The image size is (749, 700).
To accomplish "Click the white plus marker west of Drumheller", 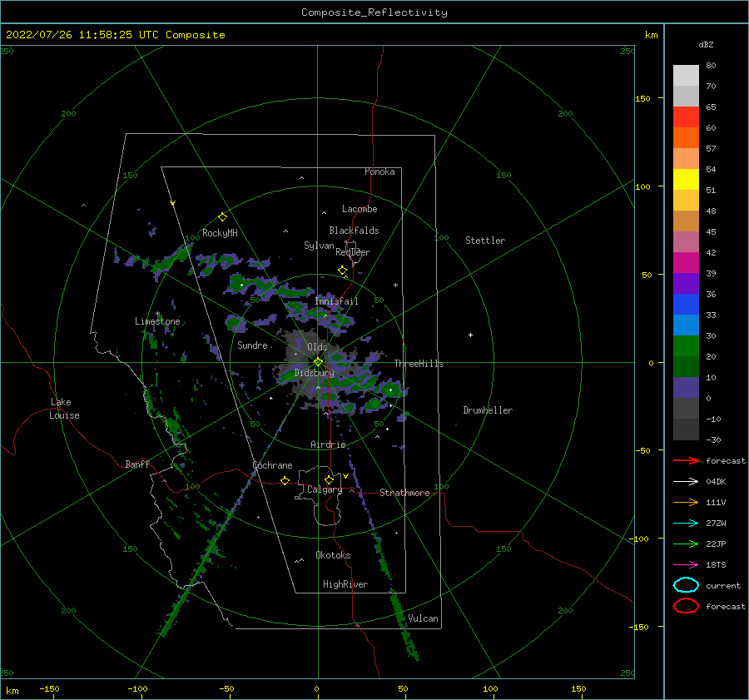I will point(470,335).
